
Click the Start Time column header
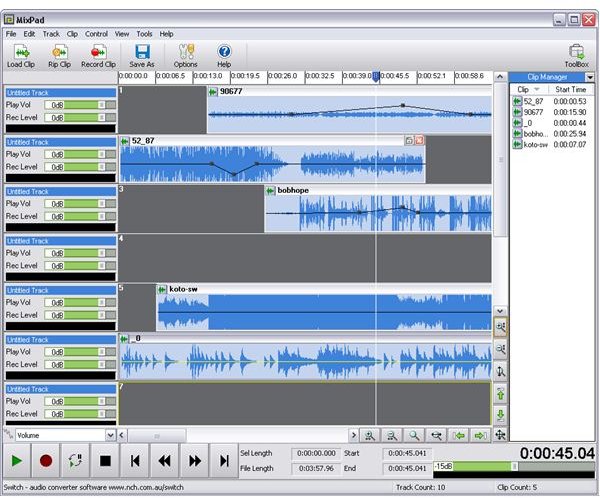pyautogui.click(x=571, y=89)
